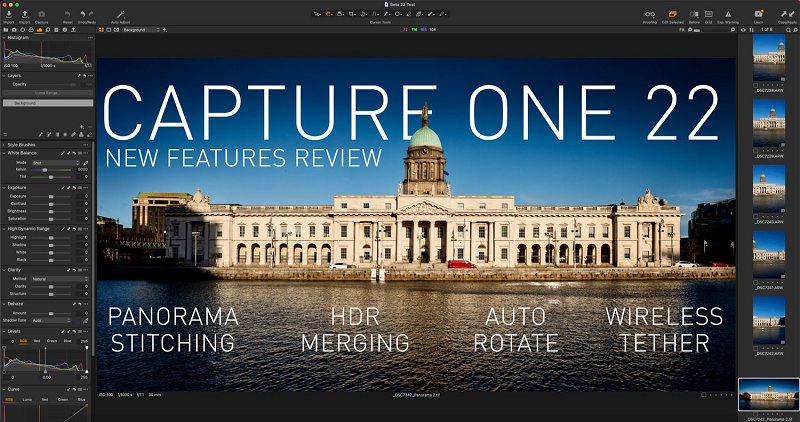Open Proofing glasses preview
800x422 pixels.
click(x=649, y=15)
